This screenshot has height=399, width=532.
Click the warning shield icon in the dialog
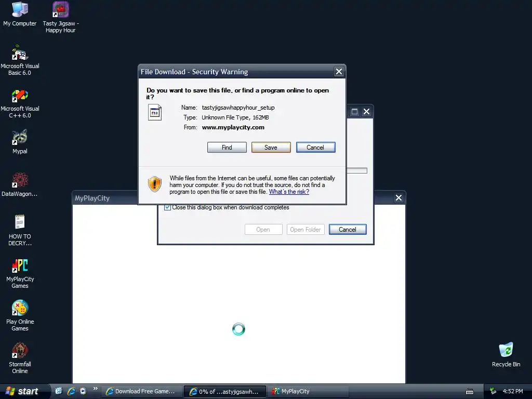pos(155,184)
